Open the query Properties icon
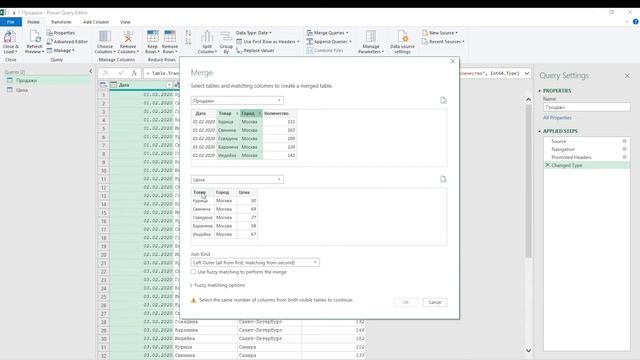 tap(49, 33)
